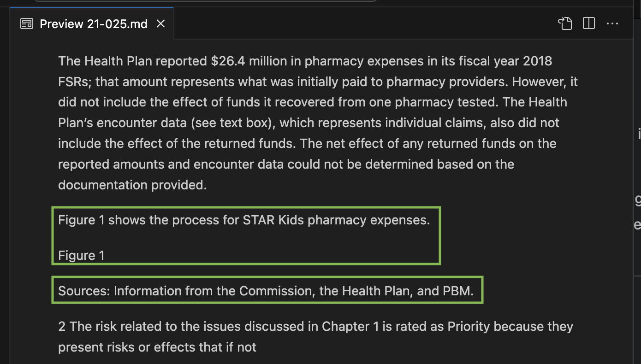Click the standalone "Figure 1" caption line
This screenshot has width=641, height=364.
pos(81,255)
